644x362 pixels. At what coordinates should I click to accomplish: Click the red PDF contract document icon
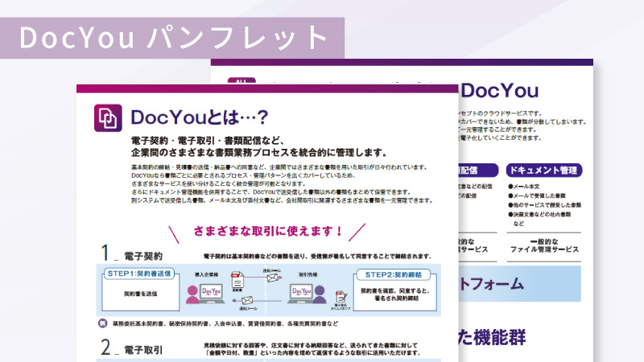(x=237, y=281)
